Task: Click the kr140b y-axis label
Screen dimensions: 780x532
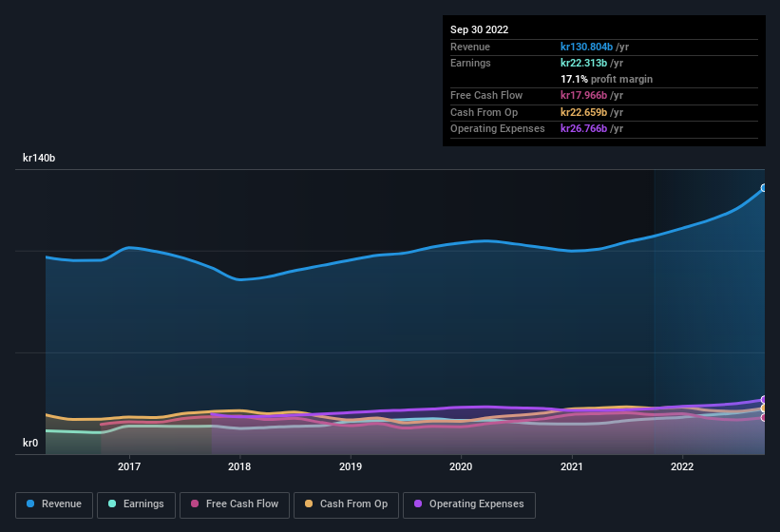Action: click(x=39, y=158)
